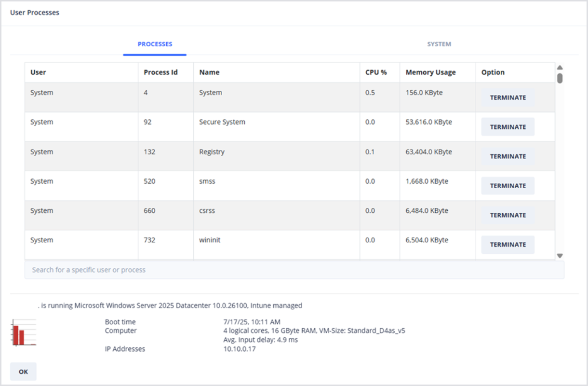Terminate the System process with ID 4
This screenshot has width=588, height=386.
pyautogui.click(x=508, y=97)
